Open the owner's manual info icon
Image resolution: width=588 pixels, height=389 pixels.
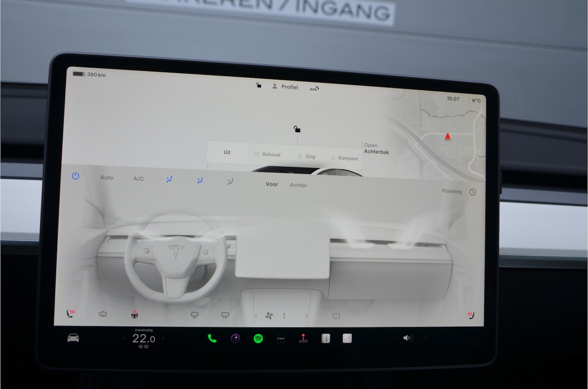coord(325,338)
